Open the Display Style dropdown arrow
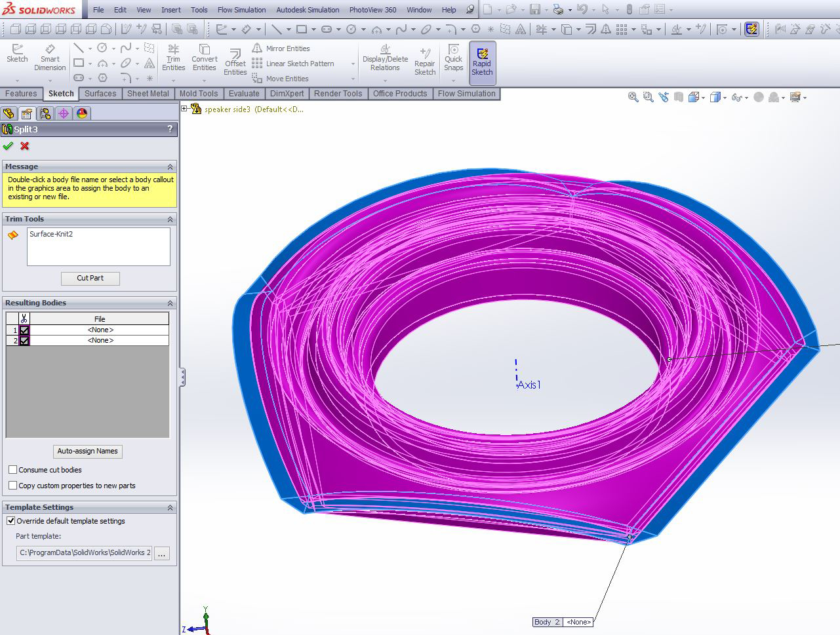Viewport: 840px width, 635px height. 725,98
